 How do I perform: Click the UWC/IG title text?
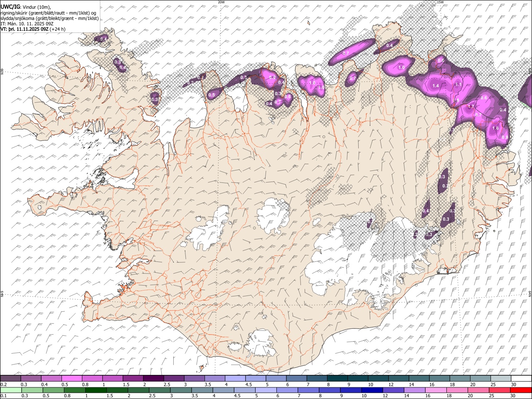coord(10,7)
